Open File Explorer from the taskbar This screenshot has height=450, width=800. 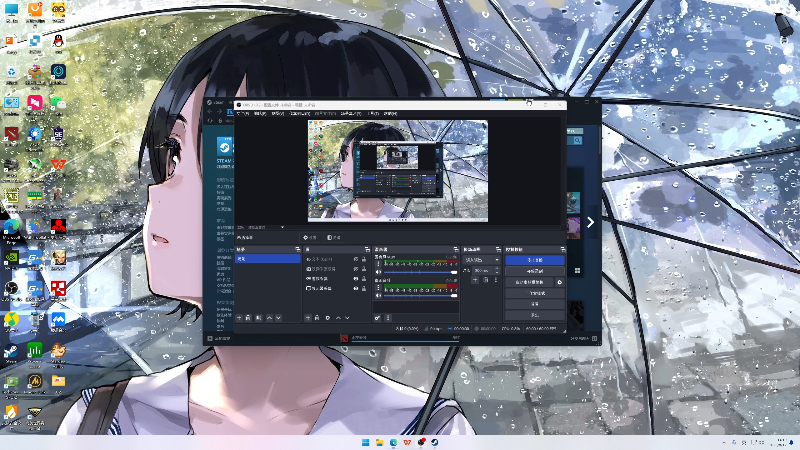pos(379,442)
